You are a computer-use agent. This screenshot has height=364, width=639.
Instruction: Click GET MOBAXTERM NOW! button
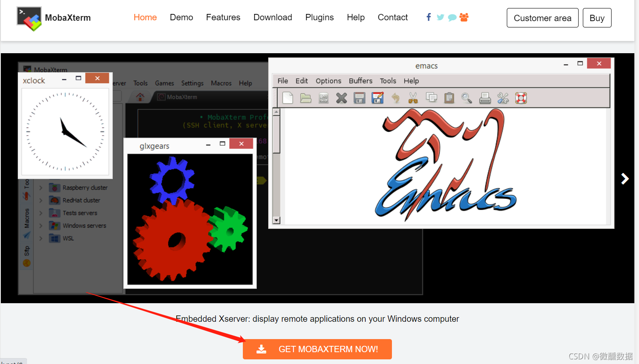(x=317, y=349)
